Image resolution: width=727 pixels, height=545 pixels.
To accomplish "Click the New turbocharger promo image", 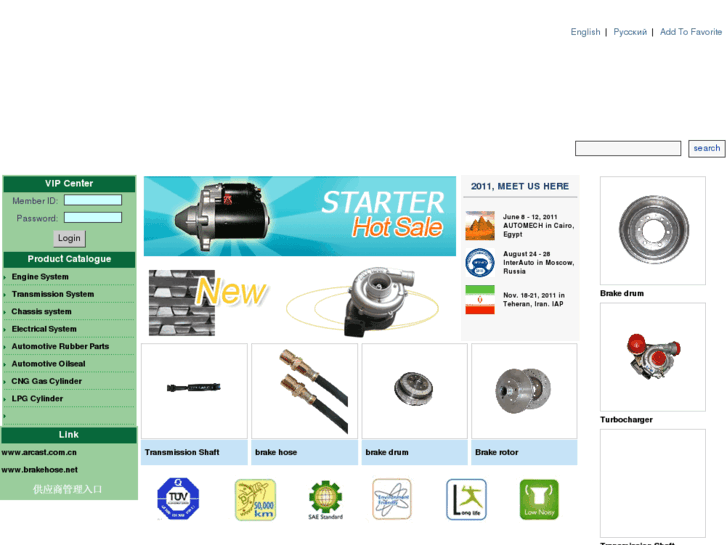I will (x=363, y=301).
